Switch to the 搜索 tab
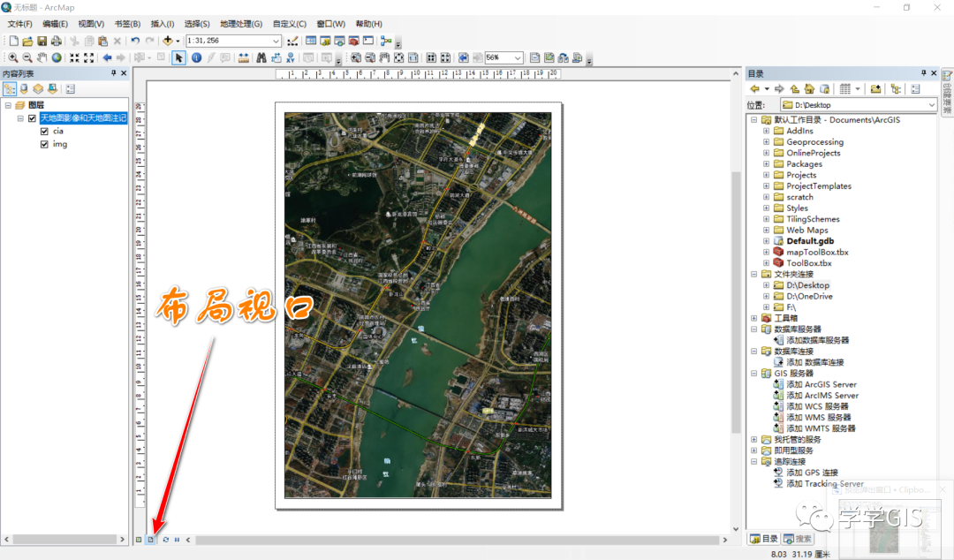The height and width of the screenshot is (560, 954). click(798, 539)
